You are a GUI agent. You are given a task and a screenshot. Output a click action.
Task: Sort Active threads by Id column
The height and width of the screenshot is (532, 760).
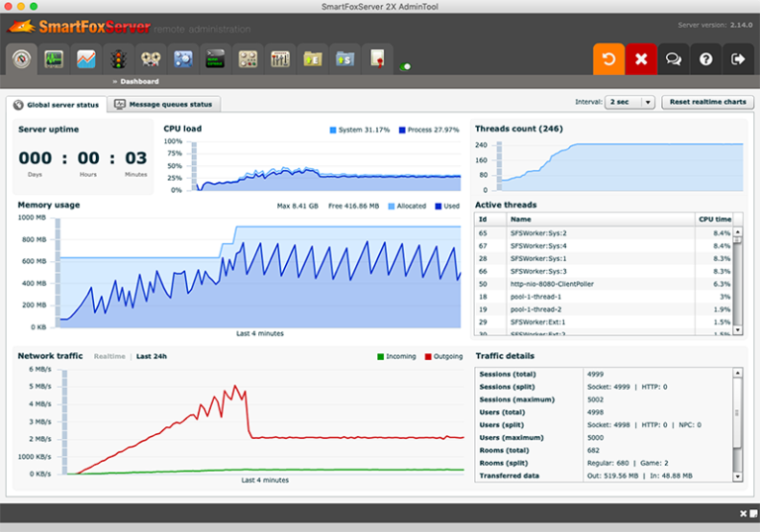point(490,219)
